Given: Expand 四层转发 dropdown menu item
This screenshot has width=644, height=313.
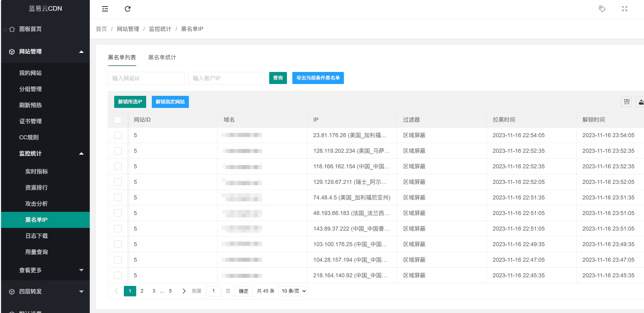Looking at the screenshot, I should tap(45, 291).
